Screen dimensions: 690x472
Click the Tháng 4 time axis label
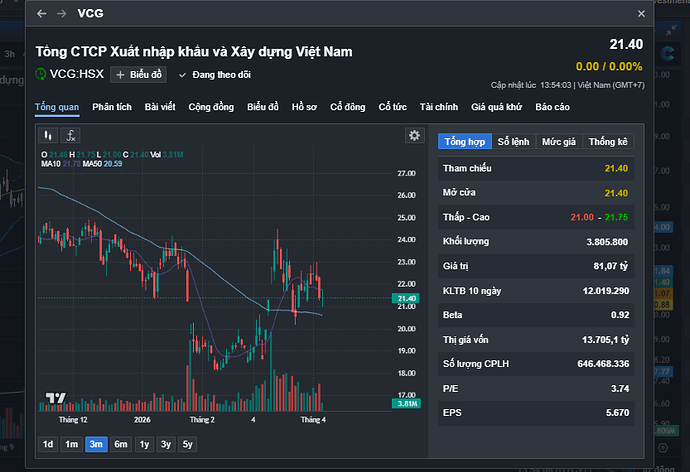(x=313, y=420)
